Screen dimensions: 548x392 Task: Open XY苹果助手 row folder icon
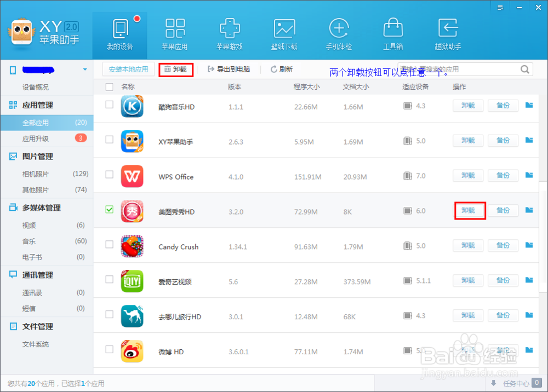529,140
